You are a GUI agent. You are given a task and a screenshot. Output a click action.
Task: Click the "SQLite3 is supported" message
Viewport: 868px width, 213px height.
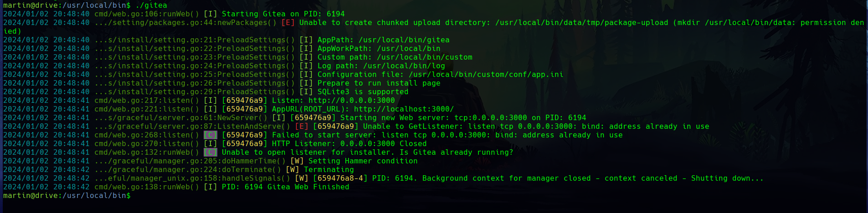click(363, 92)
